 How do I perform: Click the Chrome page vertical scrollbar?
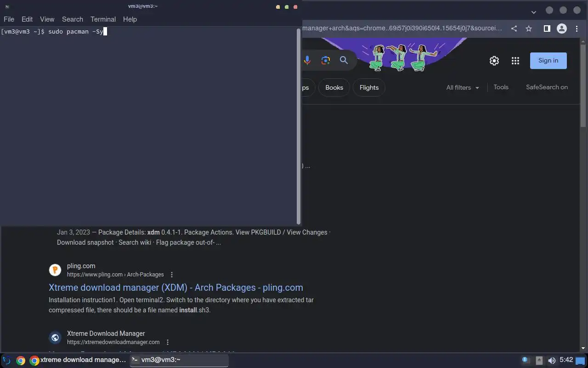pos(583,86)
